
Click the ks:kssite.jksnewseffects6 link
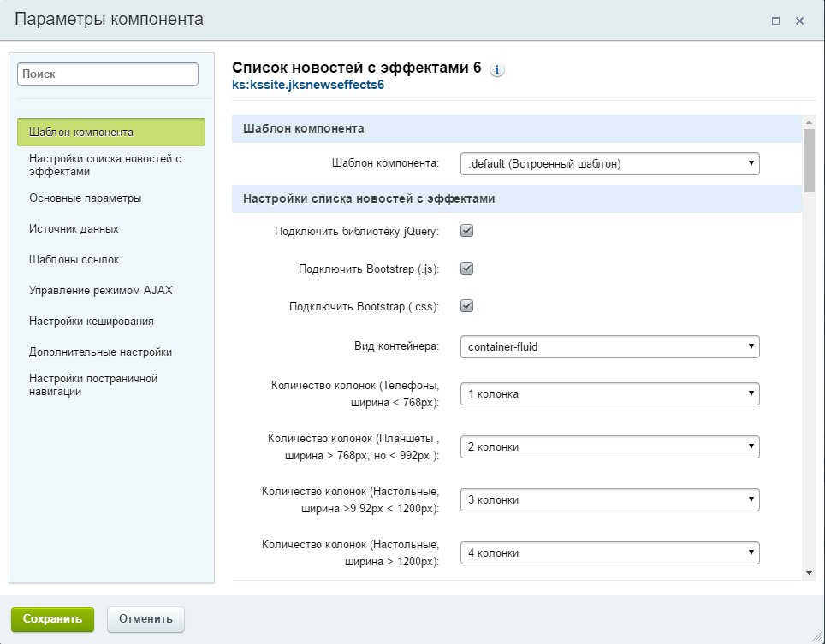[308, 85]
